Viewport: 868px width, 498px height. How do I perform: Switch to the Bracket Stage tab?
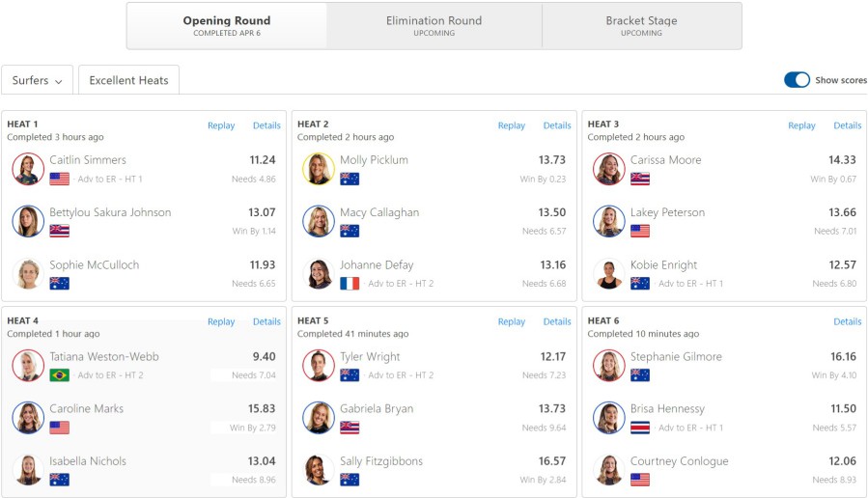click(642, 26)
